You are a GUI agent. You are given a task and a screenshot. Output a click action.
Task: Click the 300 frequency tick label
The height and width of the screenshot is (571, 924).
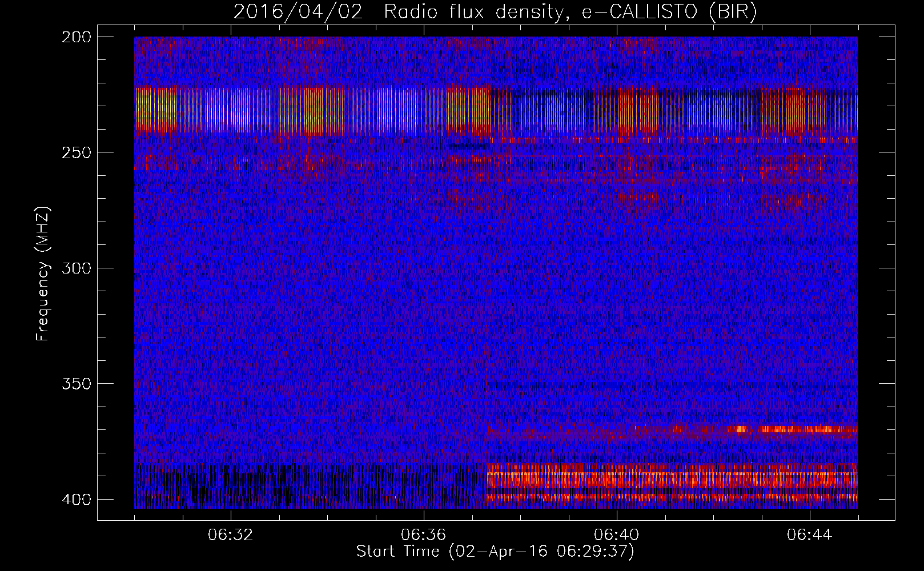76,268
